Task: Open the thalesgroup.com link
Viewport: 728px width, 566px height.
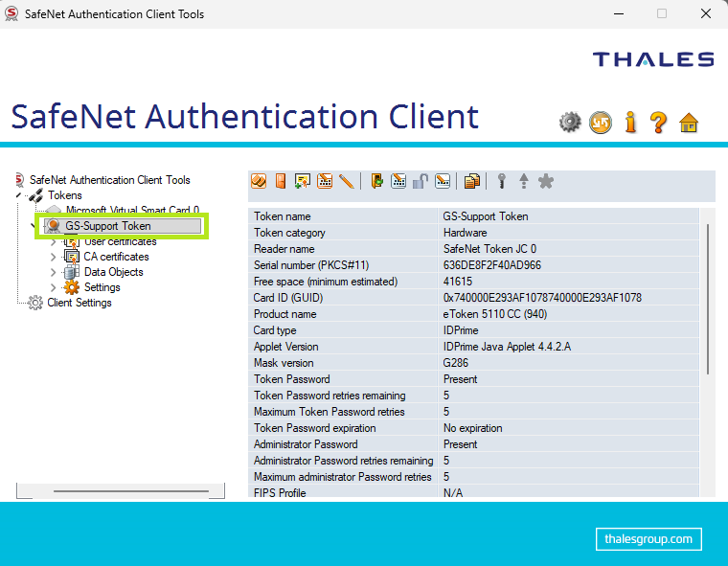Action: (648, 539)
